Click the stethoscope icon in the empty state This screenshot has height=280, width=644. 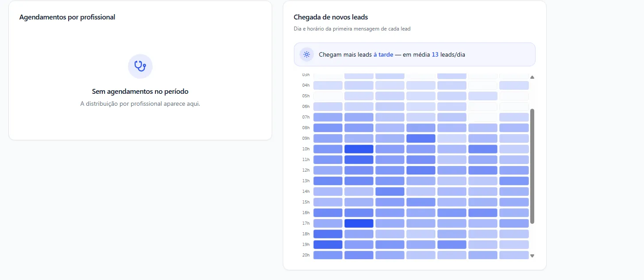pyautogui.click(x=140, y=66)
